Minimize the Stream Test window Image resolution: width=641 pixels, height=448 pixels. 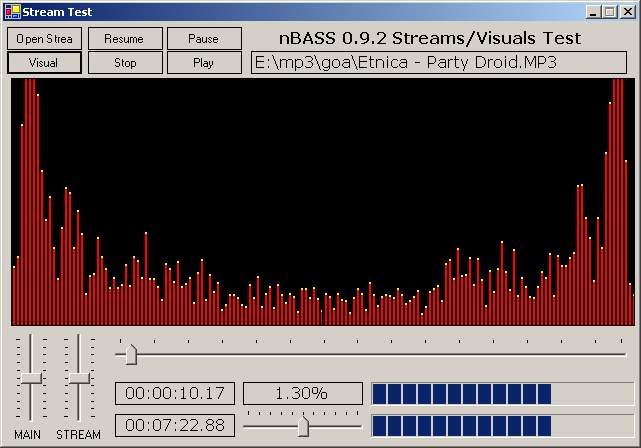(x=593, y=12)
